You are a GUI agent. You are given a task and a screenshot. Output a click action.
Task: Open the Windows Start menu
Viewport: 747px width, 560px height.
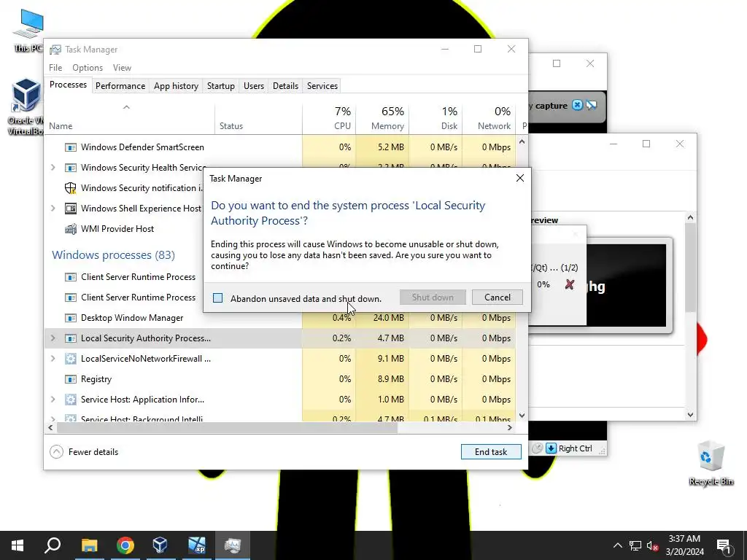coord(18,545)
